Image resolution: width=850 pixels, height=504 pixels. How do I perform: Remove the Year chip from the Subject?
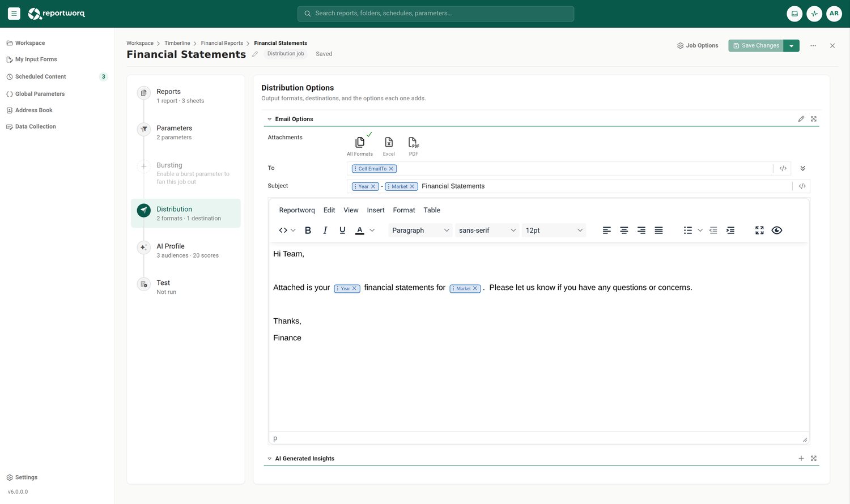coord(373,186)
